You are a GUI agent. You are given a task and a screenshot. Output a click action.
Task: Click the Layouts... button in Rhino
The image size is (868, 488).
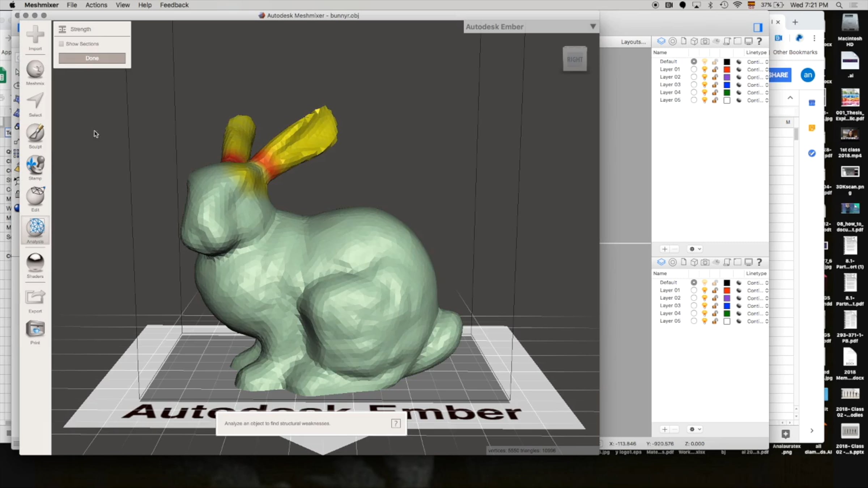[633, 42]
